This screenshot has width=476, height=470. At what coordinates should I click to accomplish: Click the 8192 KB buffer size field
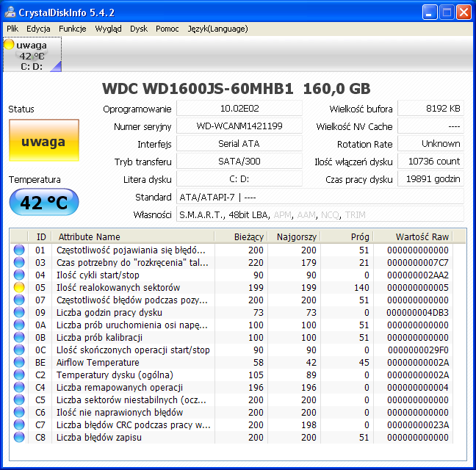click(x=430, y=109)
